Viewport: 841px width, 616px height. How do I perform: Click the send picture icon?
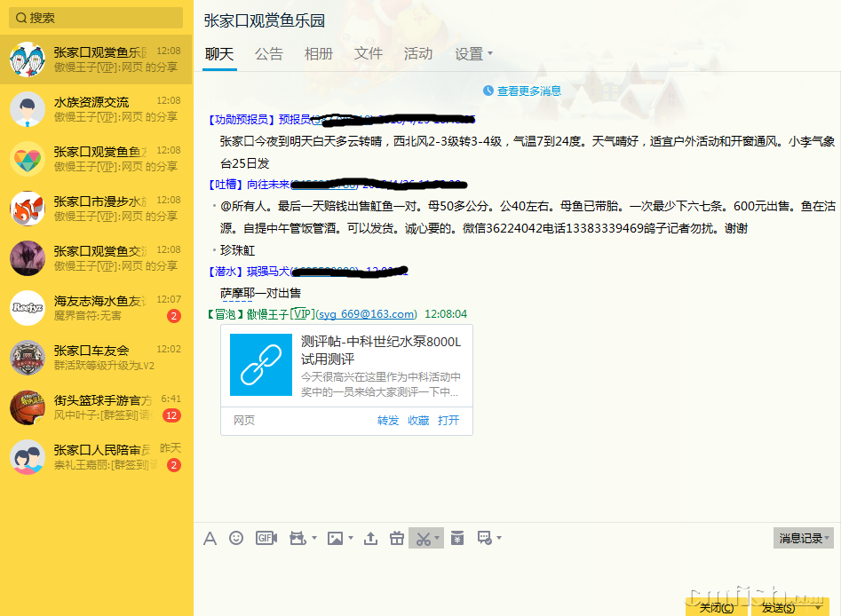coord(335,538)
